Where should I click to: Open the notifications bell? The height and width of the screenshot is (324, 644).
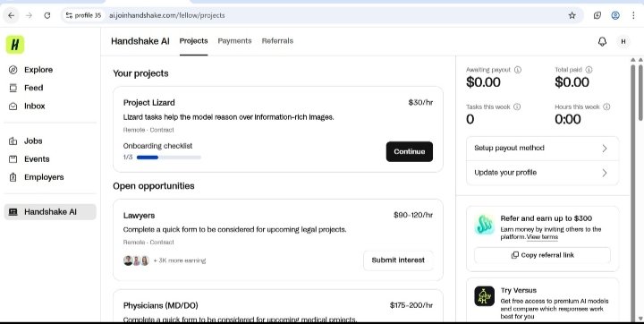(x=602, y=41)
